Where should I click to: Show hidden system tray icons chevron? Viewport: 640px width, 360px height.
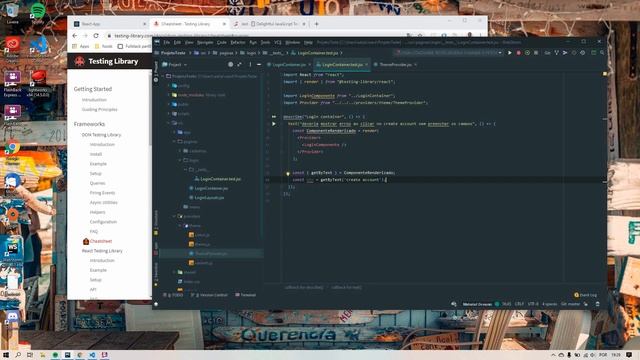pos(553,355)
